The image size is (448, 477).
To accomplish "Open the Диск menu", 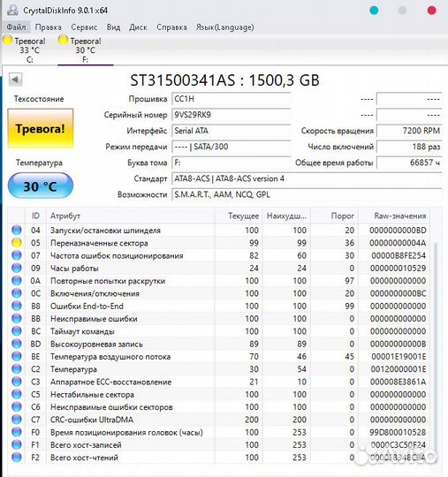I will pyautogui.click(x=138, y=27).
